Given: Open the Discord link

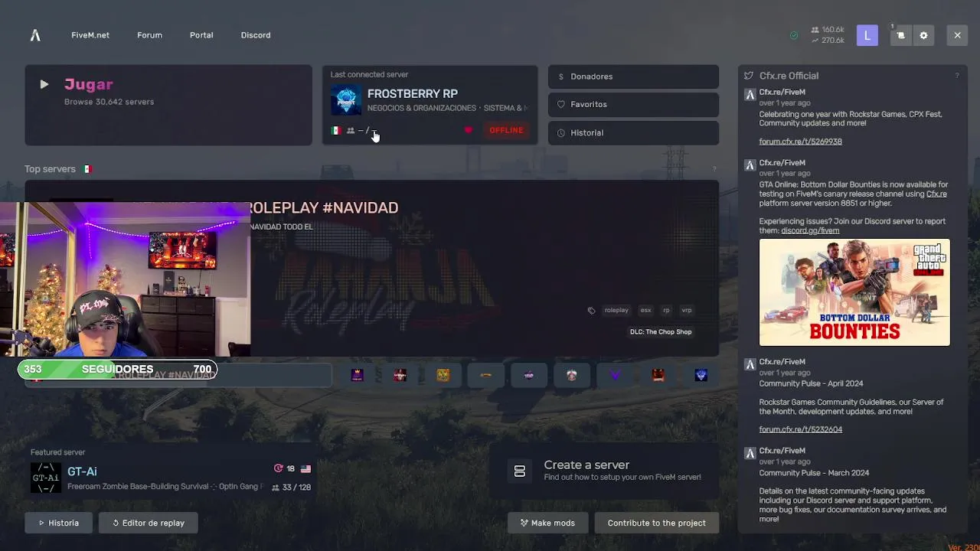Looking at the screenshot, I should (x=256, y=35).
